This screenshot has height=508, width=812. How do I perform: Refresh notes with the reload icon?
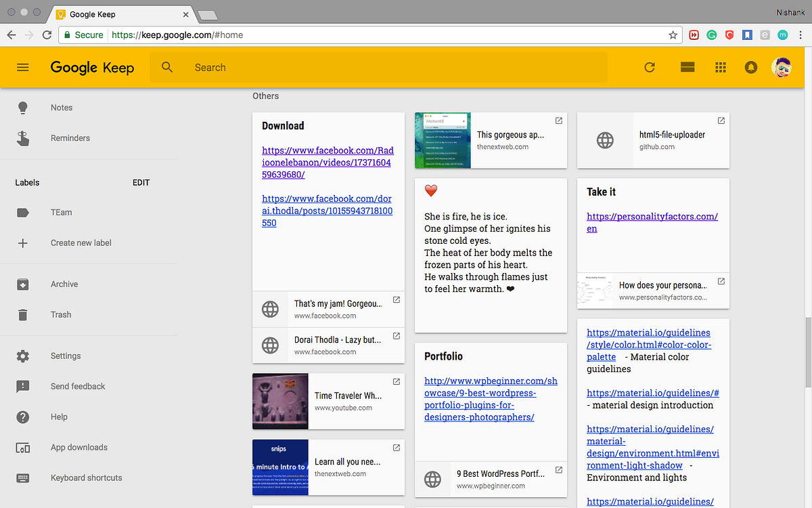[650, 67]
